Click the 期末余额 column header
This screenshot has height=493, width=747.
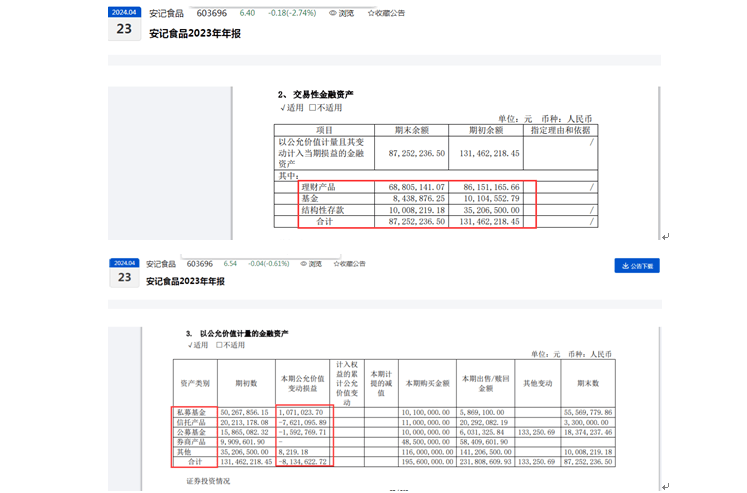pyautogui.click(x=412, y=131)
